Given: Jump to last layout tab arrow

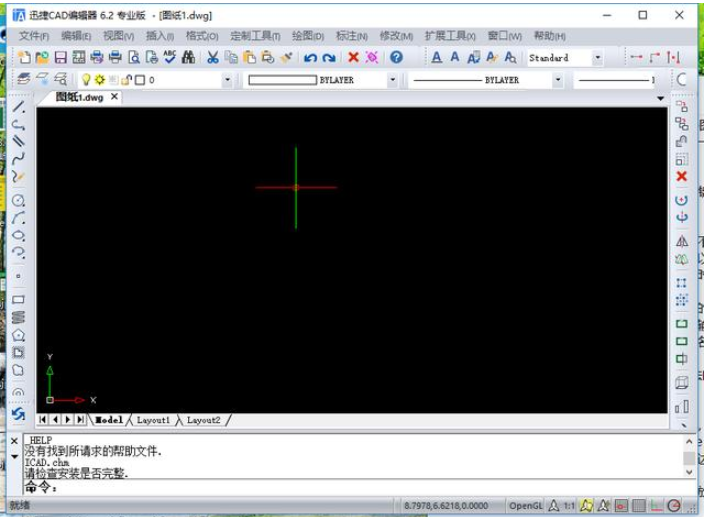Looking at the screenshot, I should pos(80,419).
